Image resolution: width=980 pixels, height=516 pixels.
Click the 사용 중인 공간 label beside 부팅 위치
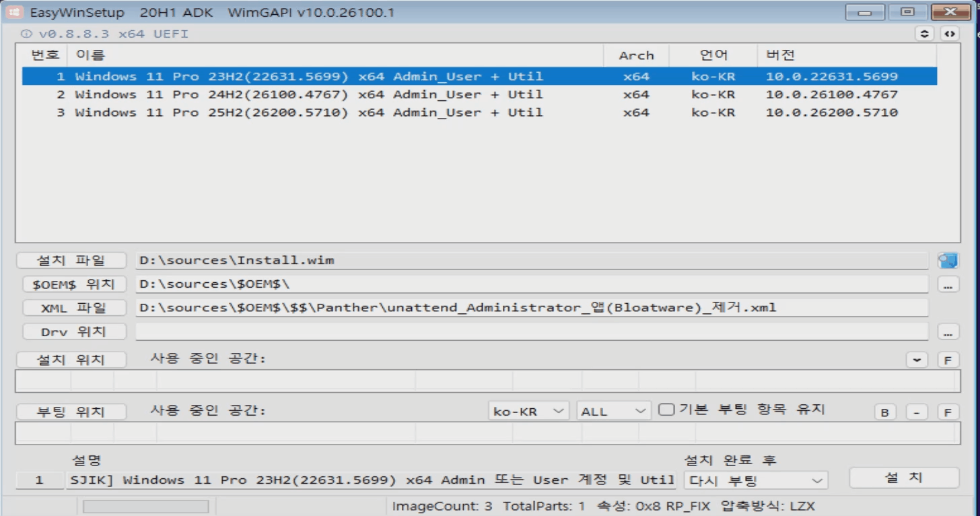pos(207,410)
